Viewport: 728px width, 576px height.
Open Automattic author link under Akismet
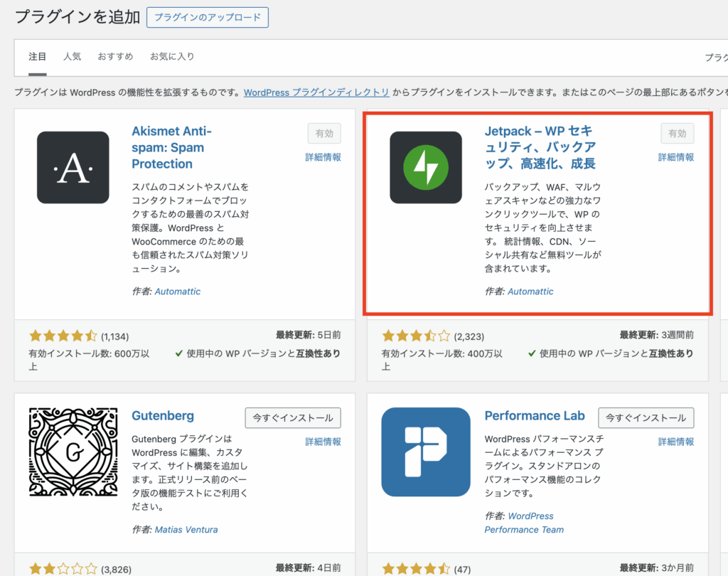[x=177, y=292]
